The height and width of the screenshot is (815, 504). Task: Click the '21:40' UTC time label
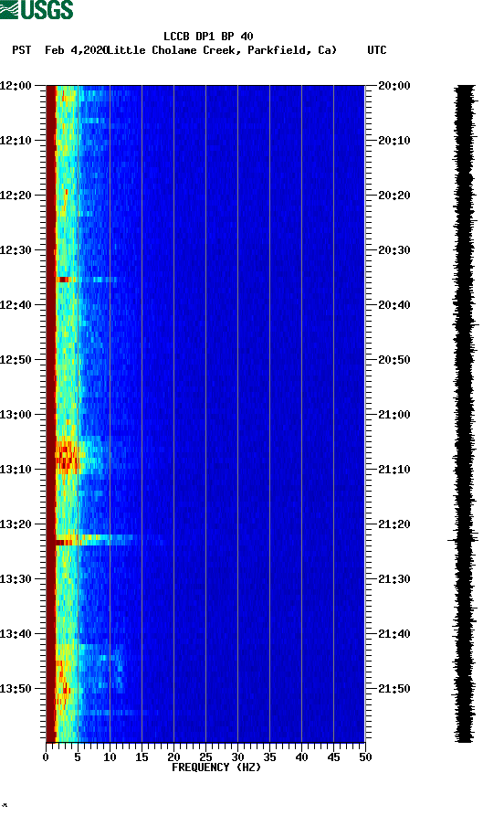coord(394,633)
